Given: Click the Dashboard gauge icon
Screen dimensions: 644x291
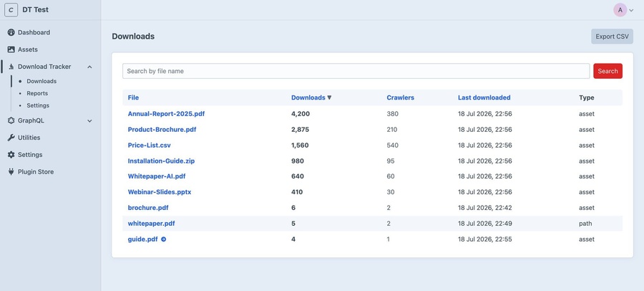Looking at the screenshot, I should (x=11, y=32).
